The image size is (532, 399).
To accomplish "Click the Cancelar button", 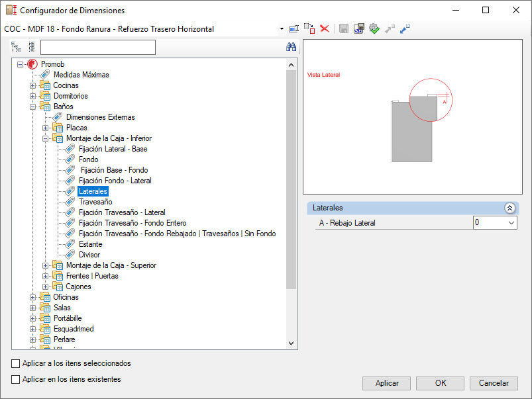I will pos(494,383).
